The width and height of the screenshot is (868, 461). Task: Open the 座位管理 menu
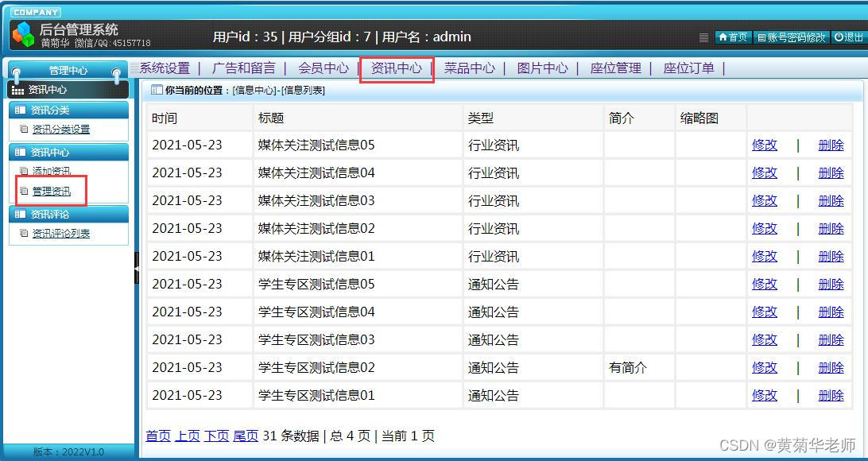(x=615, y=68)
